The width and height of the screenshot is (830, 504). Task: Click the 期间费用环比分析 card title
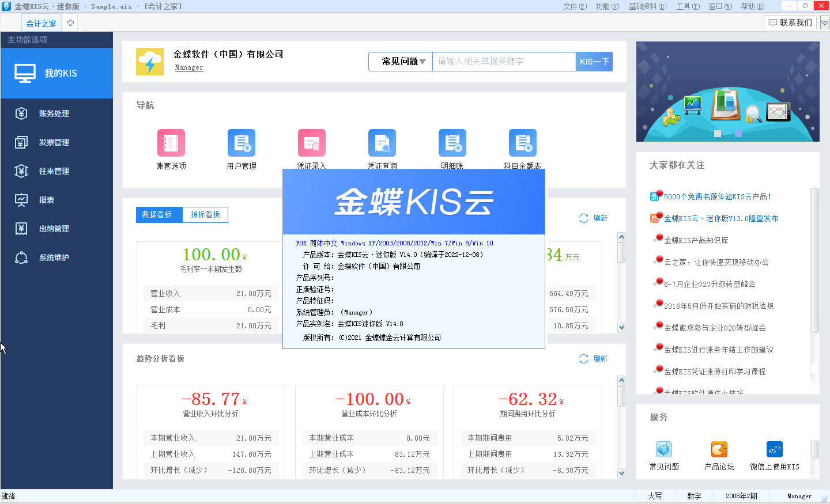coord(527,414)
